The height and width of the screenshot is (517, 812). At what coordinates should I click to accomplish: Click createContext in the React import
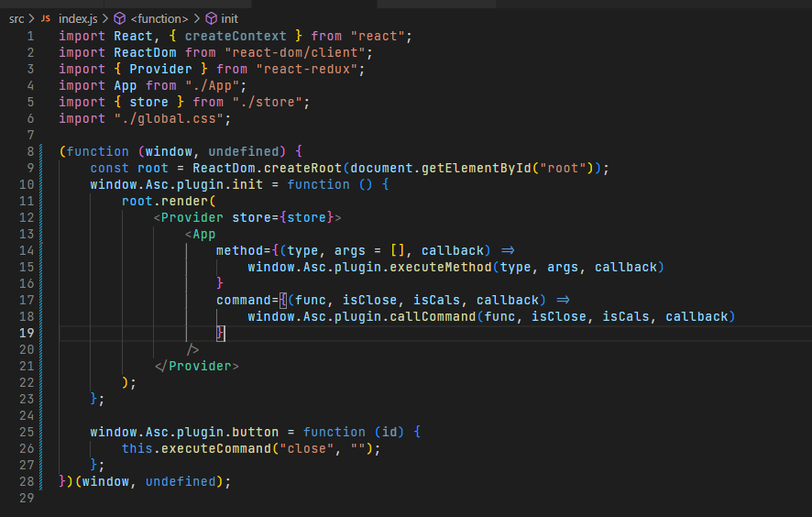click(x=236, y=37)
